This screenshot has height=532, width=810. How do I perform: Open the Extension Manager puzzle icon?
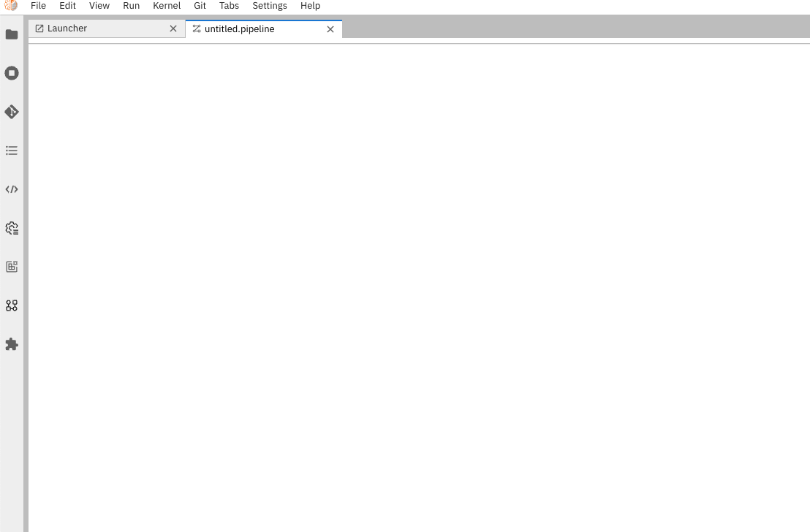click(x=12, y=344)
